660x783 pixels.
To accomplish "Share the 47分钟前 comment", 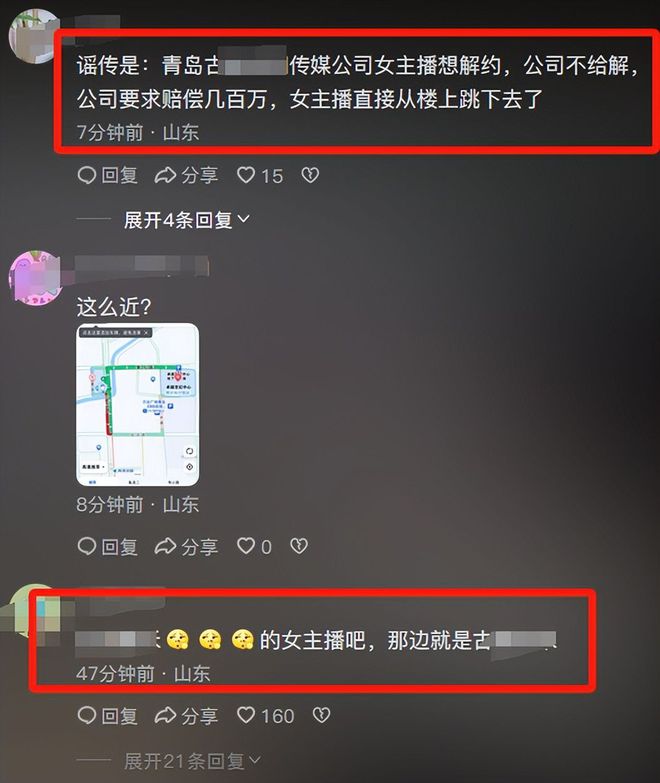I will click(x=186, y=716).
